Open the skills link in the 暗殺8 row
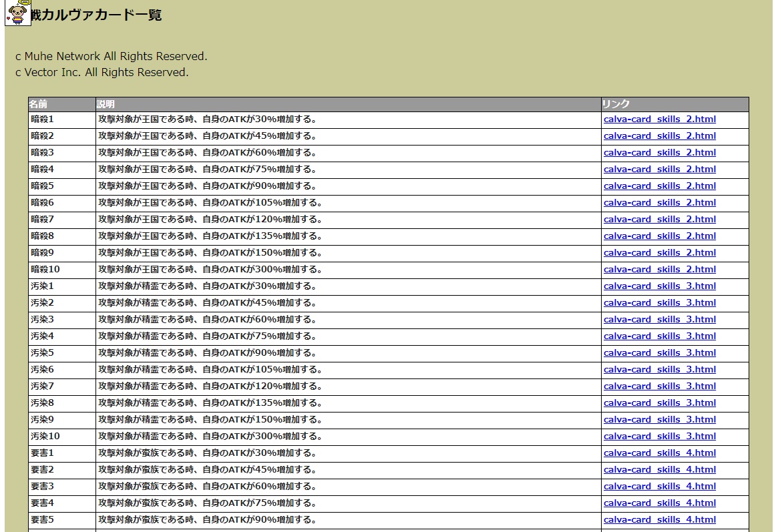The width and height of the screenshot is (774, 532). (x=659, y=236)
